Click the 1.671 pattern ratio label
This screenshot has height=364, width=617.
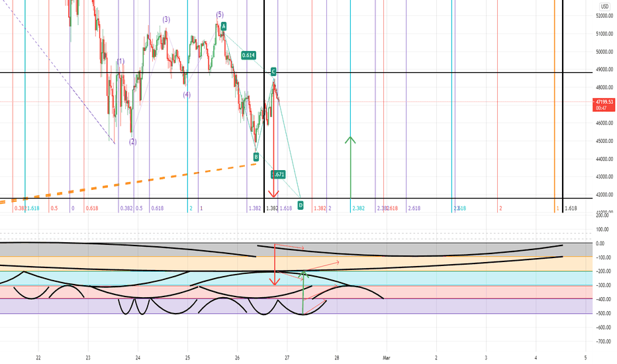pyautogui.click(x=278, y=174)
